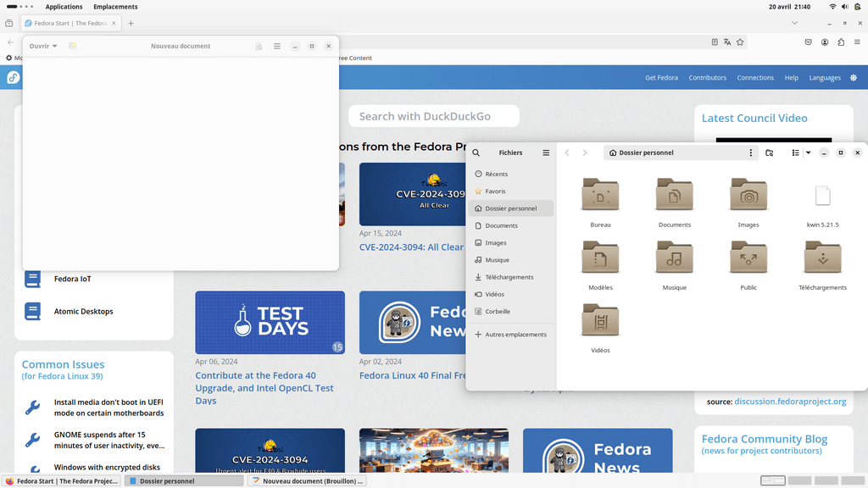The image size is (868, 488).
Task: Open the Languages header menu
Action: (x=825, y=77)
